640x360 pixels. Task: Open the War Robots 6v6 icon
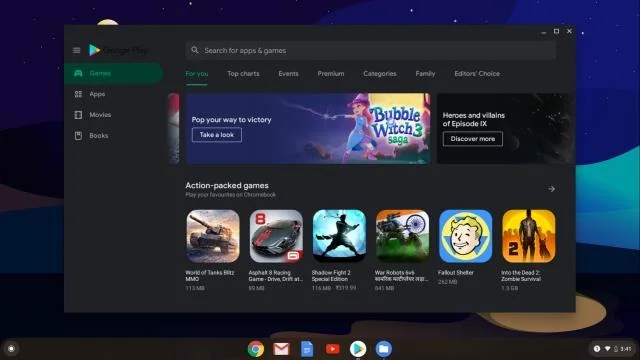[402, 236]
